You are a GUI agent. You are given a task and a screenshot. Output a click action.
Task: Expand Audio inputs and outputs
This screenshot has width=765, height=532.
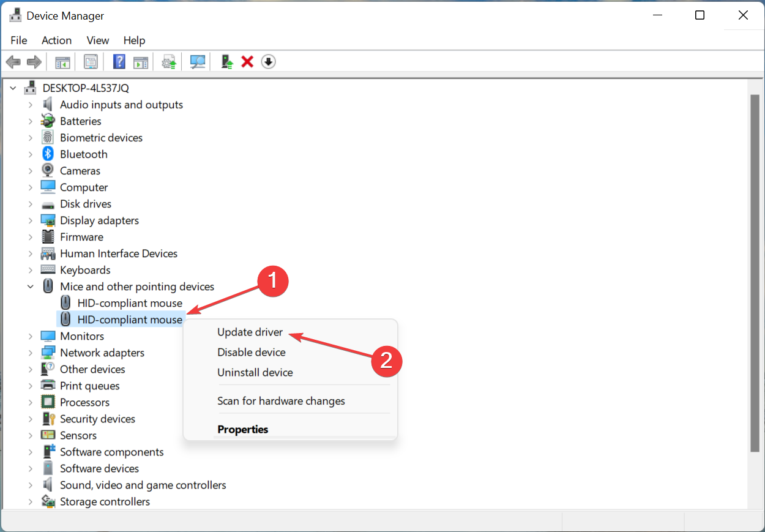[x=30, y=105]
